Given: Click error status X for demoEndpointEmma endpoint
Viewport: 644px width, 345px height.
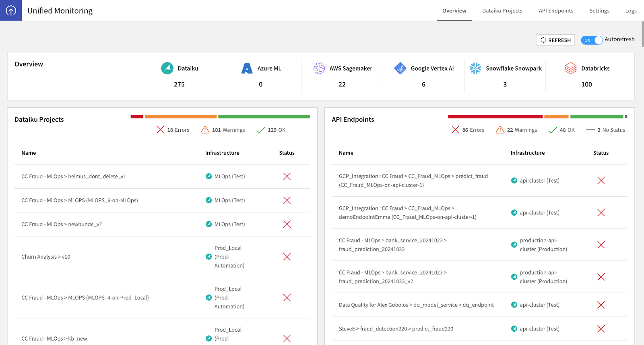Looking at the screenshot, I should (601, 212).
